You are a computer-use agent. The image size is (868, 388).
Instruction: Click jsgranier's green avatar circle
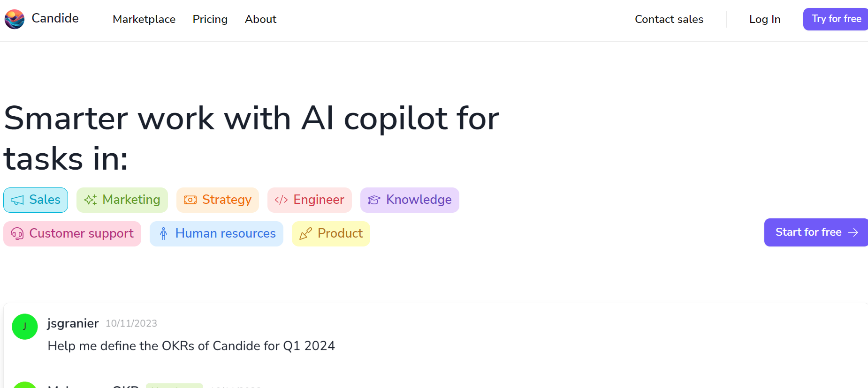(x=24, y=327)
